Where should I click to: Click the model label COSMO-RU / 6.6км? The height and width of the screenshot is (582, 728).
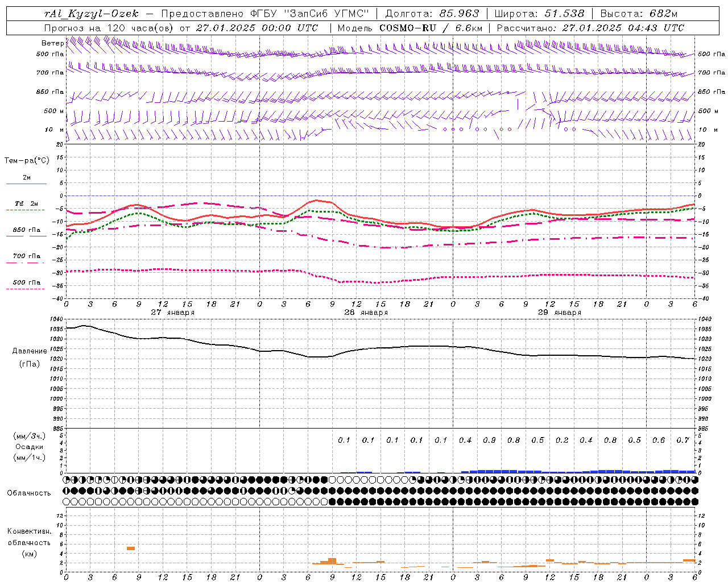click(431, 28)
